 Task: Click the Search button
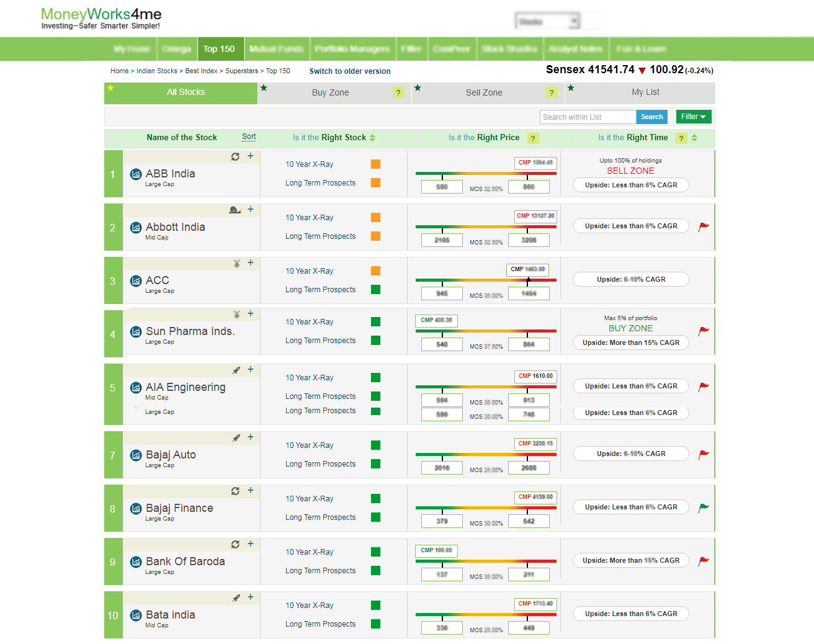pyautogui.click(x=651, y=117)
